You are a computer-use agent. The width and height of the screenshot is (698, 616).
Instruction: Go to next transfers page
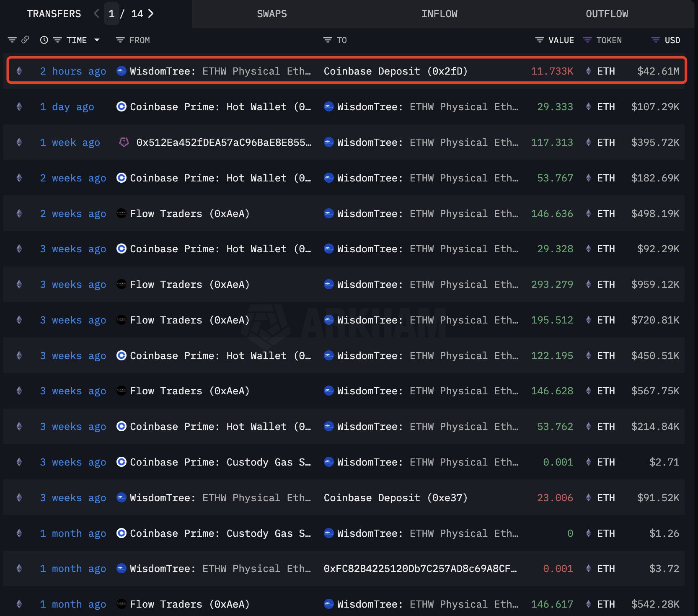[151, 14]
